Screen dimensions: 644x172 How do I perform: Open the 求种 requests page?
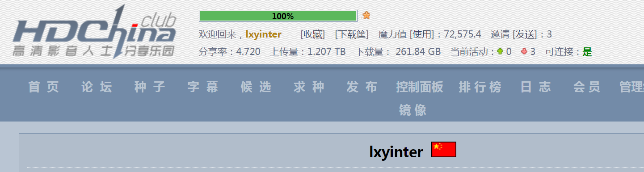click(309, 87)
